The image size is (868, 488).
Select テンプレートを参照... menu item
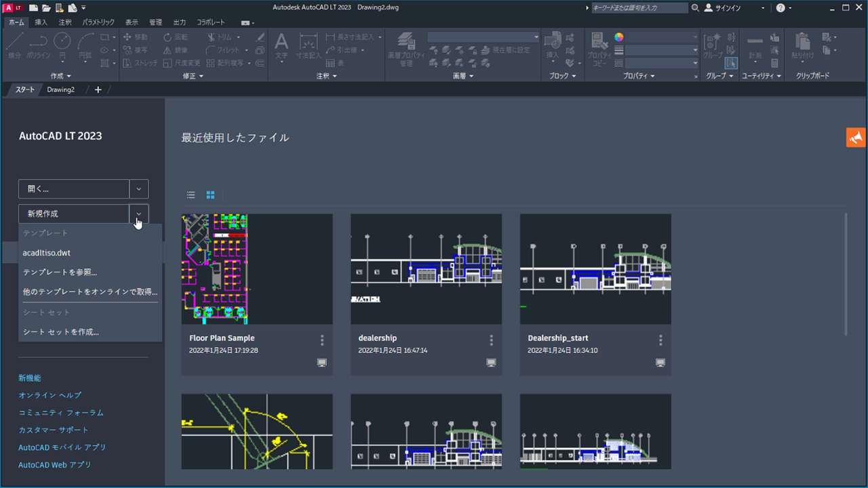tap(90, 272)
